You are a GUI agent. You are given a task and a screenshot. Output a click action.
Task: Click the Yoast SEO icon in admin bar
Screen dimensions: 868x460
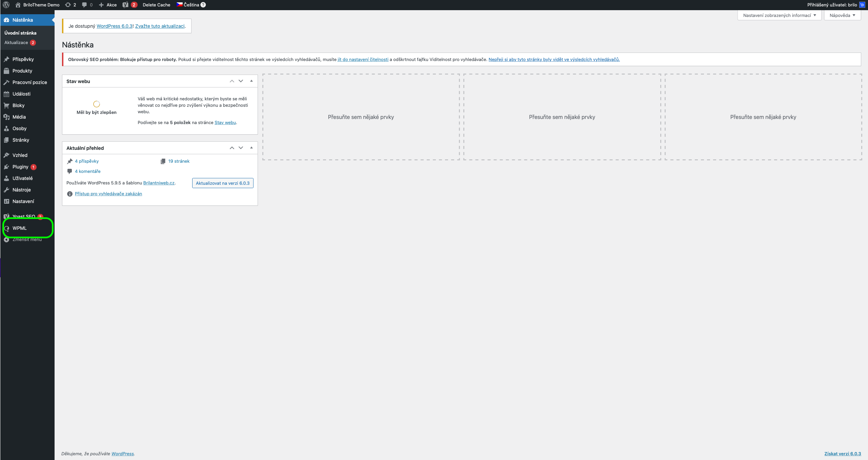click(125, 5)
